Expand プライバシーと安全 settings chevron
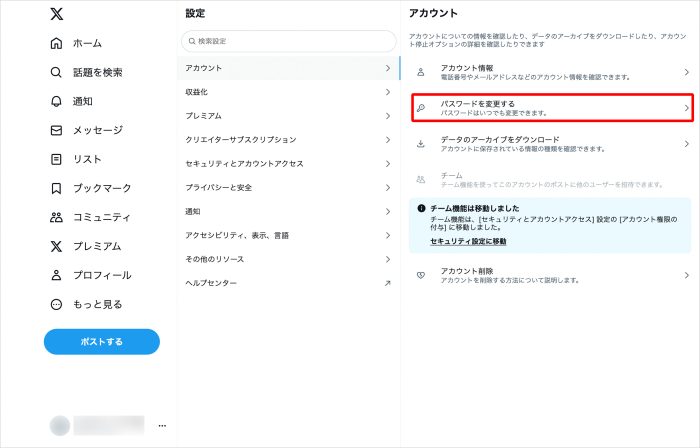 [387, 188]
